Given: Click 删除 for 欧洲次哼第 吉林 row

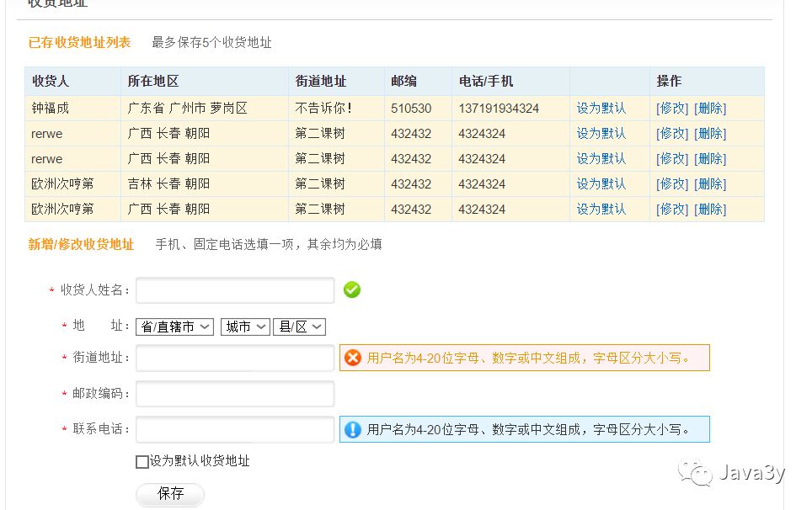Looking at the screenshot, I should [710, 183].
